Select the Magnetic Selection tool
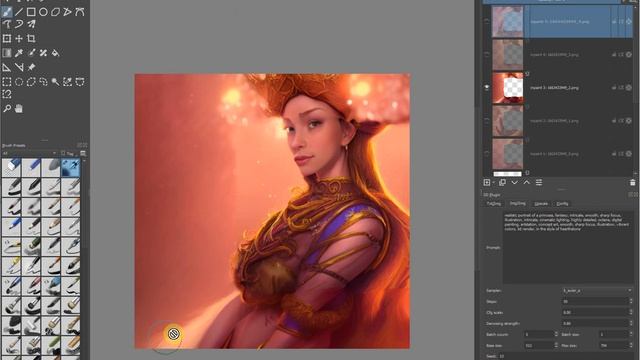This screenshot has width=640, height=360. pyautogui.click(x=7, y=94)
